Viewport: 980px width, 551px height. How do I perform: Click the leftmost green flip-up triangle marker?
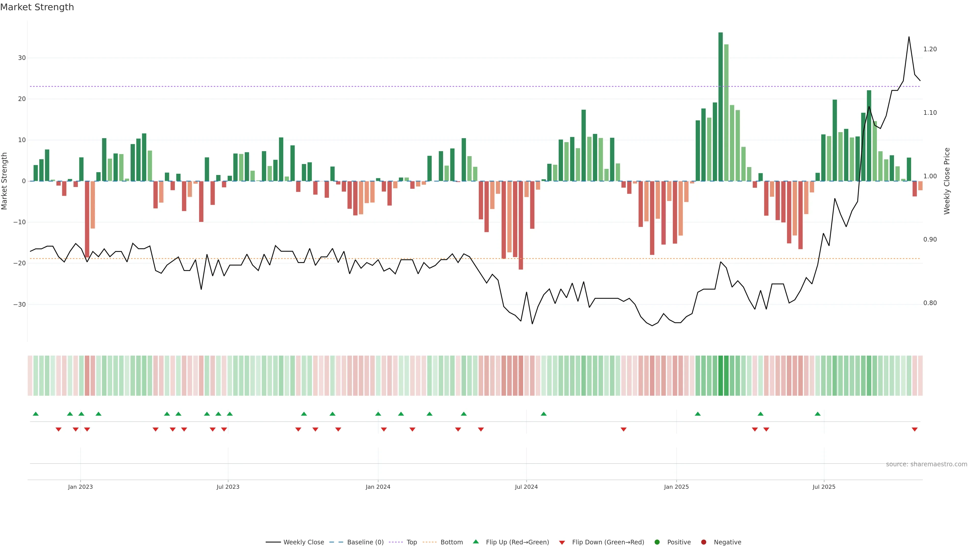[36, 414]
